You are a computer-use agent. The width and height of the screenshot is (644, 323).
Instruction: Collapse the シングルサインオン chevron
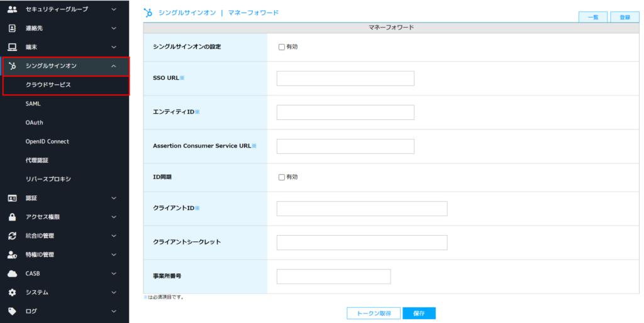pyautogui.click(x=114, y=65)
